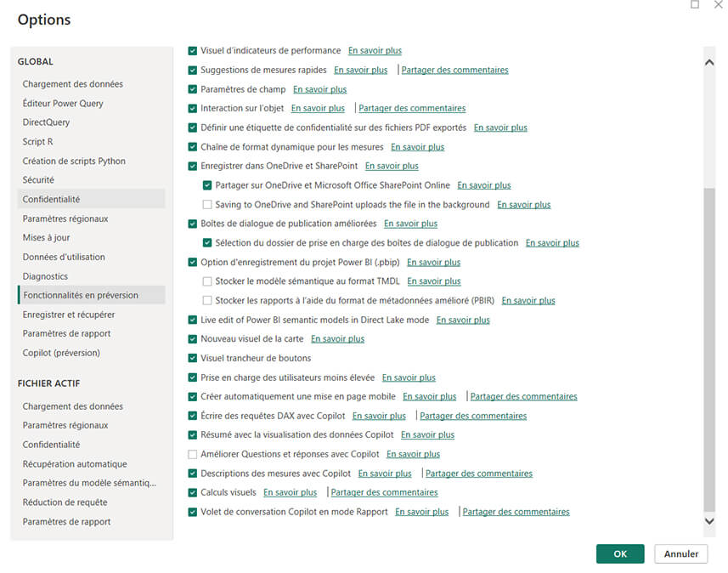Click "En savoir plus" beside "Nouveau visuel de la carte"
728x573 pixels.
(x=336, y=338)
